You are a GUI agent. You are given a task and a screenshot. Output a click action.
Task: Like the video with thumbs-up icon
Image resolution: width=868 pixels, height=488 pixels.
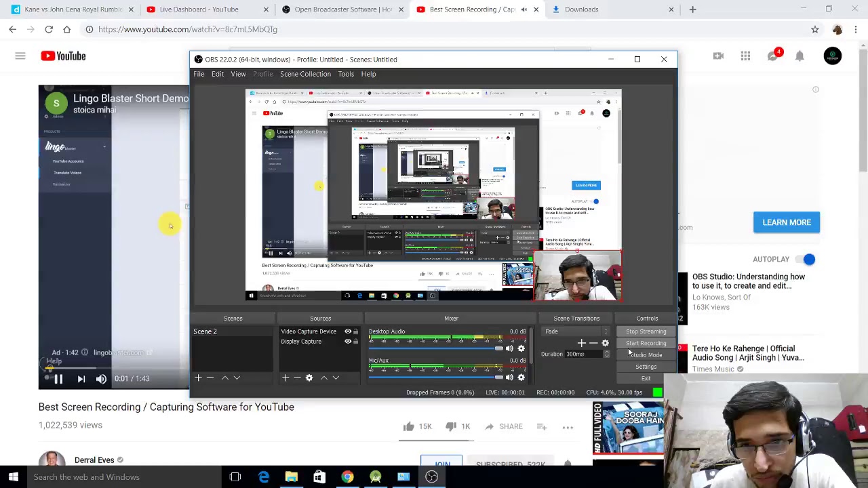(x=408, y=426)
